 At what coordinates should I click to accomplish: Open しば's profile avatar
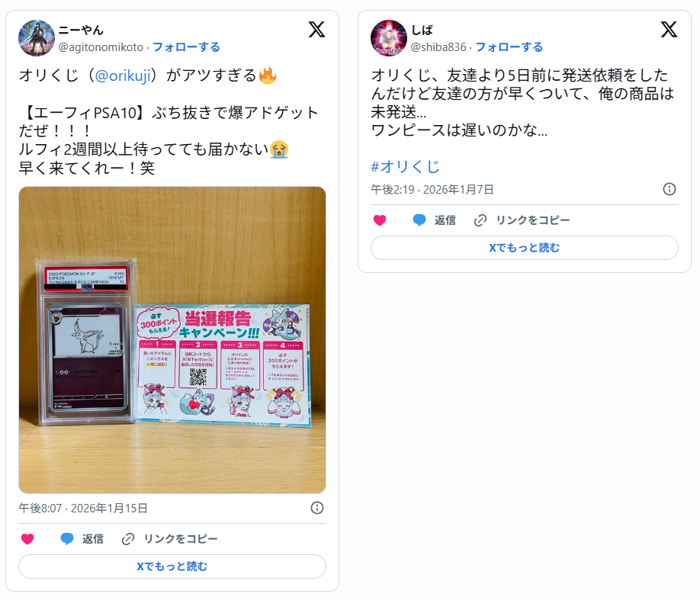389,38
